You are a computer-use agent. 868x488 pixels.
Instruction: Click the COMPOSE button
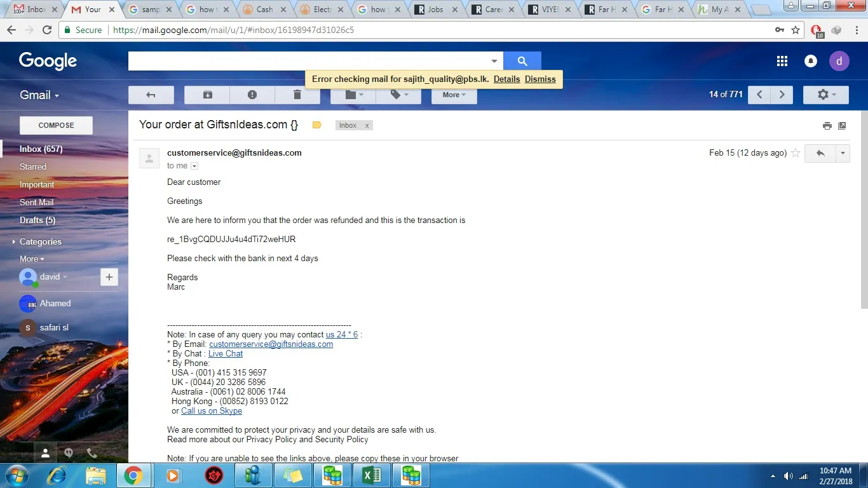click(x=56, y=125)
